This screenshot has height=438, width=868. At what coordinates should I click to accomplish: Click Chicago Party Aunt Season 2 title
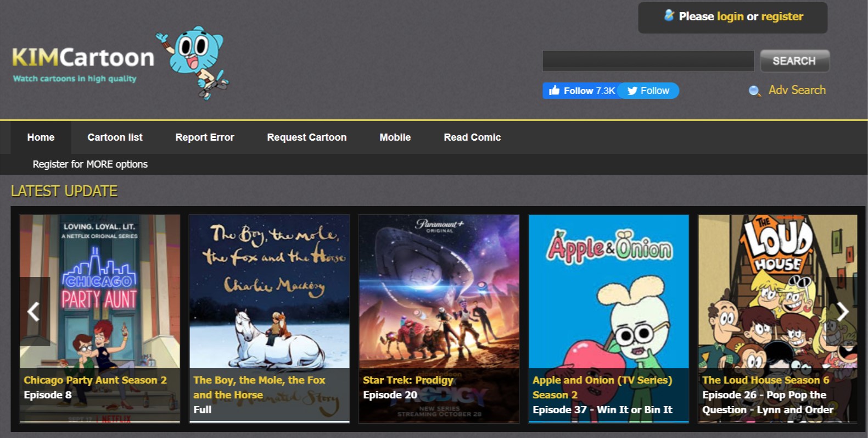point(95,380)
